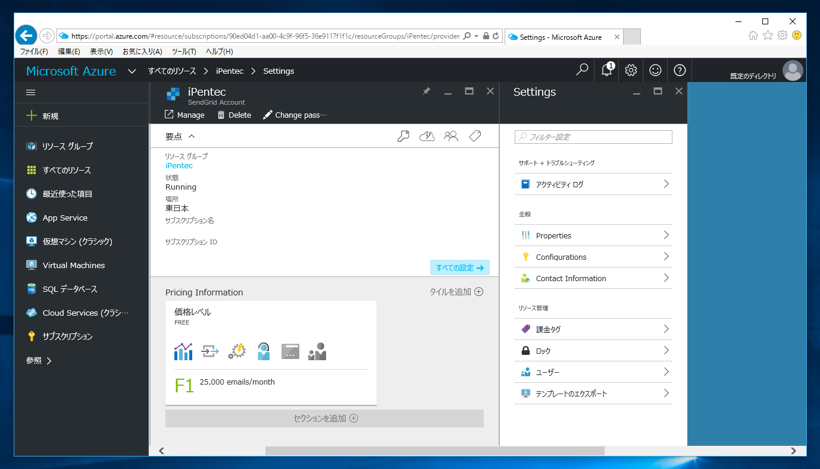Click the sub-users pricing icon
The width and height of the screenshot is (820, 469).
coord(317,351)
